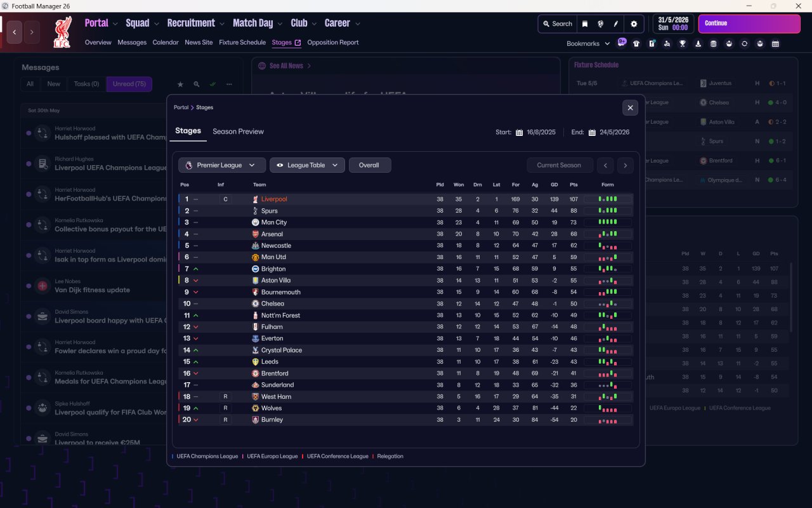This screenshot has height=508, width=812.
Task: Select the Stages tab in the dialog
Action: coord(188,131)
